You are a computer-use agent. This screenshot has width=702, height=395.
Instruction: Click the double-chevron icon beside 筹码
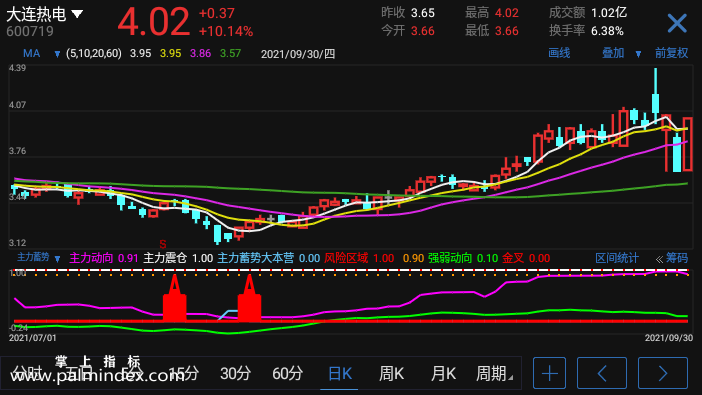pyautogui.click(x=659, y=259)
